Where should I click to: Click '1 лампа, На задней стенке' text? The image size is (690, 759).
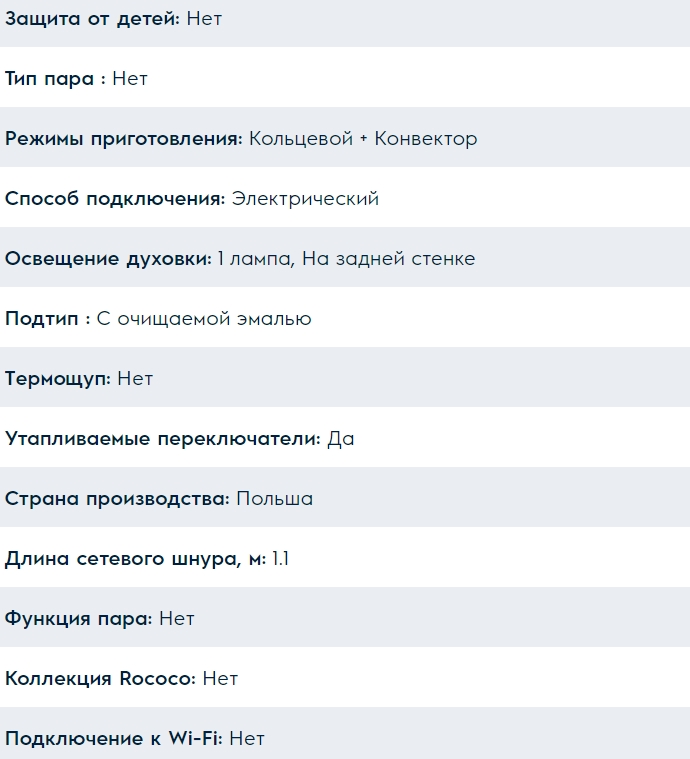click(x=346, y=259)
